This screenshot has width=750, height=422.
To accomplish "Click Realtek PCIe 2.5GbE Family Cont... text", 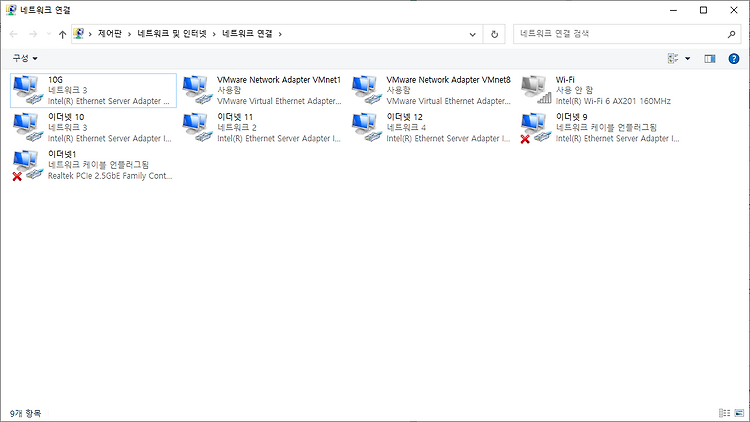I will [x=110, y=176].
